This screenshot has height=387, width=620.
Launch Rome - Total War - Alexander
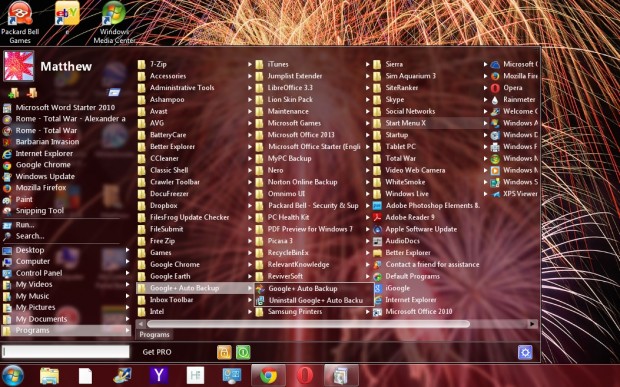click(64, 119)
